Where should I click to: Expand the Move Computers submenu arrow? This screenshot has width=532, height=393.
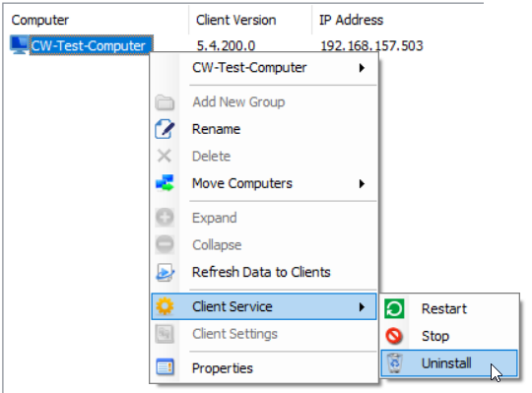tap(362, 183)
